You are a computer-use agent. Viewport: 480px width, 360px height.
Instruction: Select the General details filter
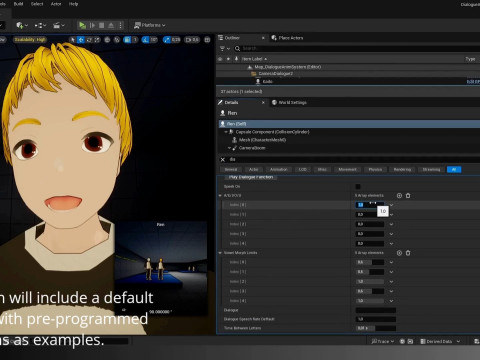pos(231,170)
